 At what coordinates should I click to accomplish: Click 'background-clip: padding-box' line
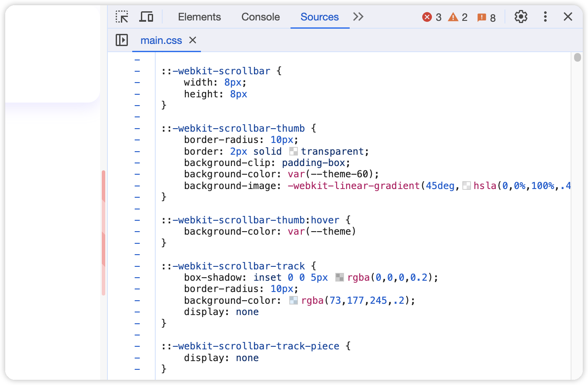click(267, 163)
